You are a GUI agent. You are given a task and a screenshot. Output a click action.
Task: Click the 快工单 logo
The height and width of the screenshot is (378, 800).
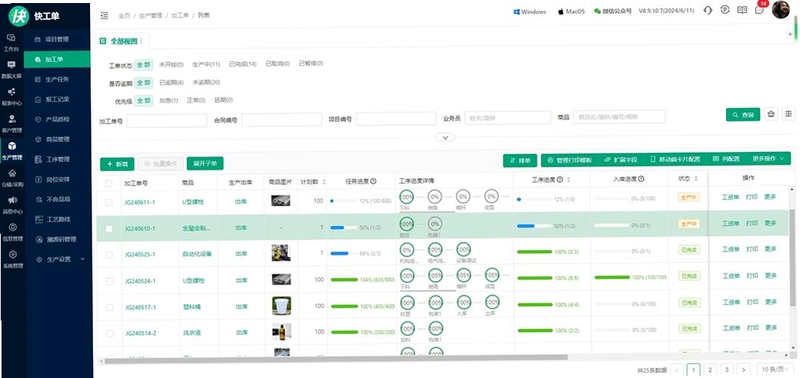coord(35,16)
